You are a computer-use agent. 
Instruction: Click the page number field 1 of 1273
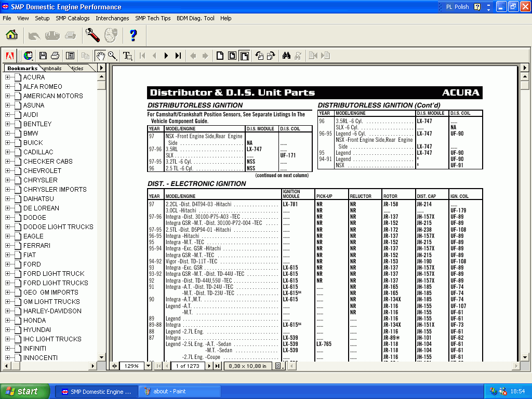coord(188,366)
